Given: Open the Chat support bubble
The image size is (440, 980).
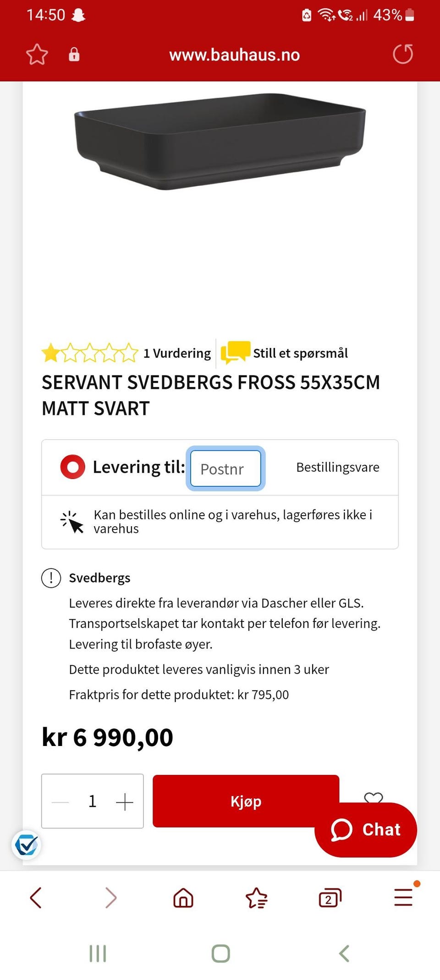Looking at the screenshot, I should (x=366, y=829).
